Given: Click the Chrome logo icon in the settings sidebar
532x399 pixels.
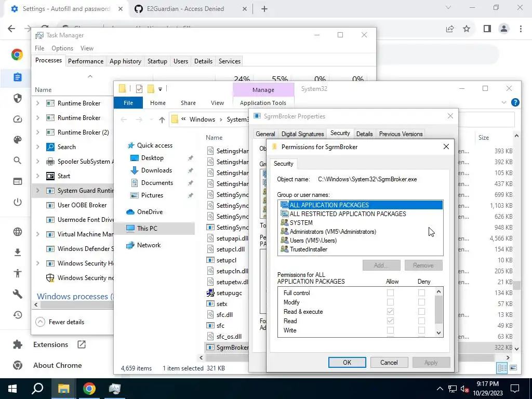Looking at the screenshot, I should click(17, 55).
